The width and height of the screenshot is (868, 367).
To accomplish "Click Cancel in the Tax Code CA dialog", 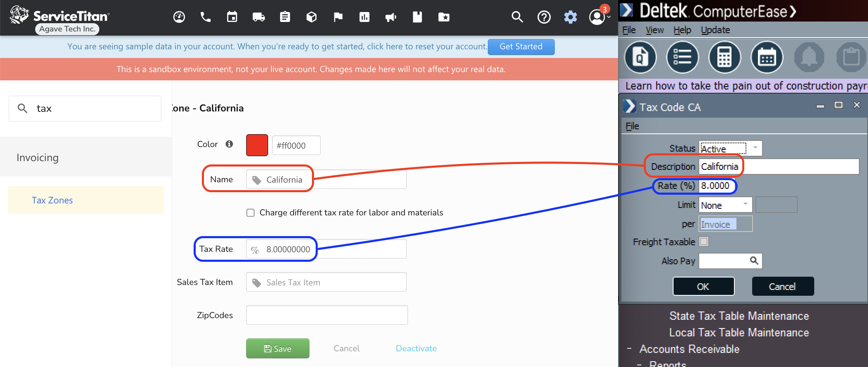I will click(x=783, y=286).
